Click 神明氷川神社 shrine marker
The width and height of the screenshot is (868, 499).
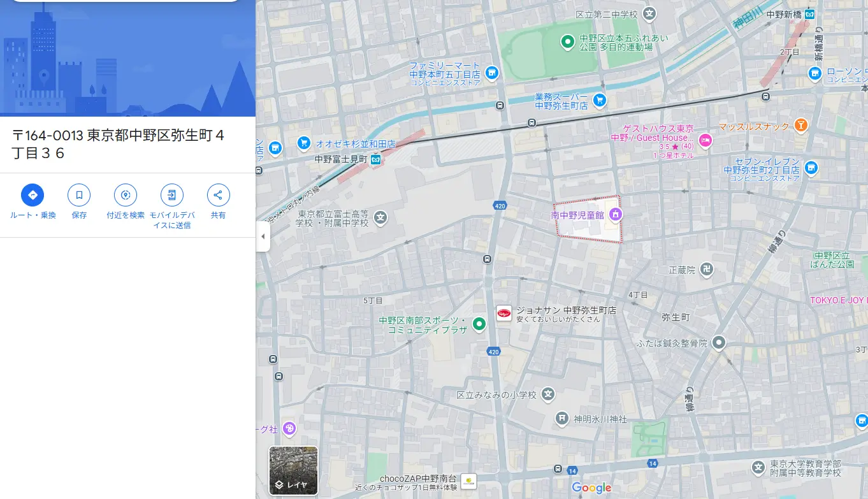coord(561,419)
